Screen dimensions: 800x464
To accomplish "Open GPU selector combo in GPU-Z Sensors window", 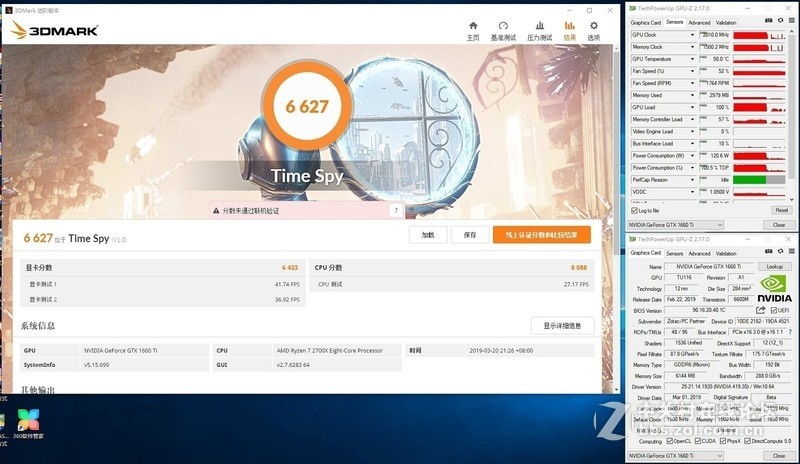I will [676, 225].
